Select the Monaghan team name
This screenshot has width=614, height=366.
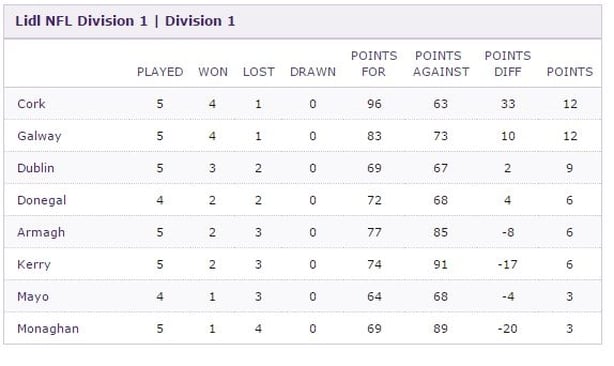click(x=48, y=329)
